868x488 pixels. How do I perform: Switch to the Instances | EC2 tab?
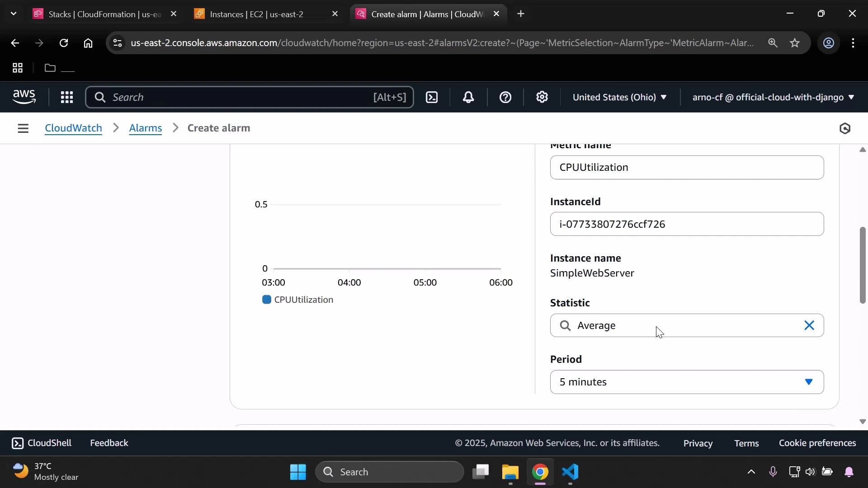(x=256, y=14)
